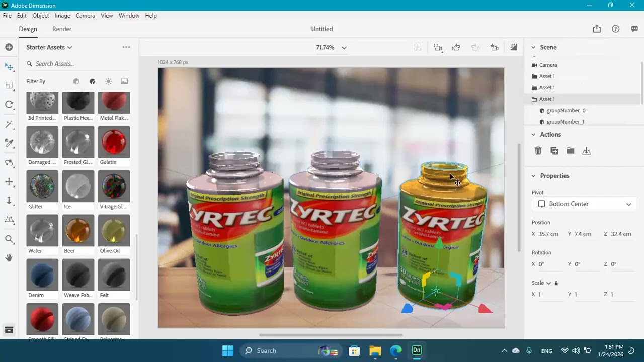Open the File menu
The image size is (644, 362).
click(7, 16)
